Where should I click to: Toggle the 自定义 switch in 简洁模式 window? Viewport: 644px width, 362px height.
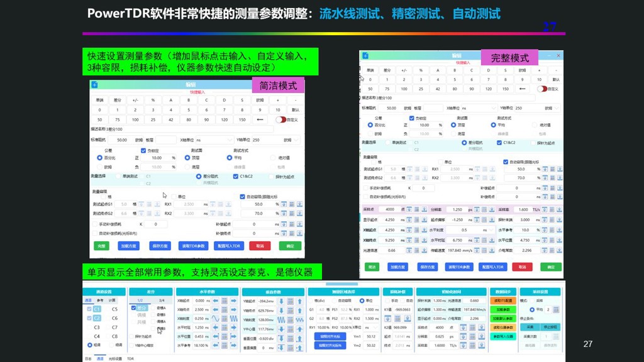pos(281,119)
